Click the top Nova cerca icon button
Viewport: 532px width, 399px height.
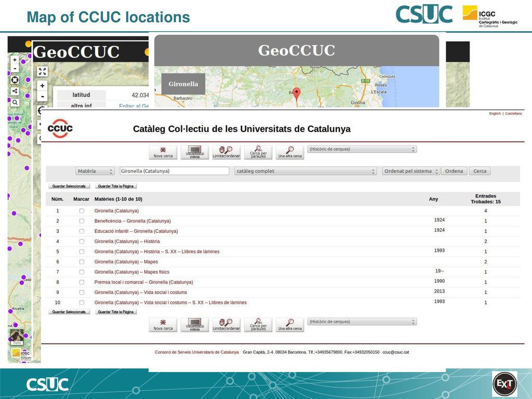click(x=163, y=152)
